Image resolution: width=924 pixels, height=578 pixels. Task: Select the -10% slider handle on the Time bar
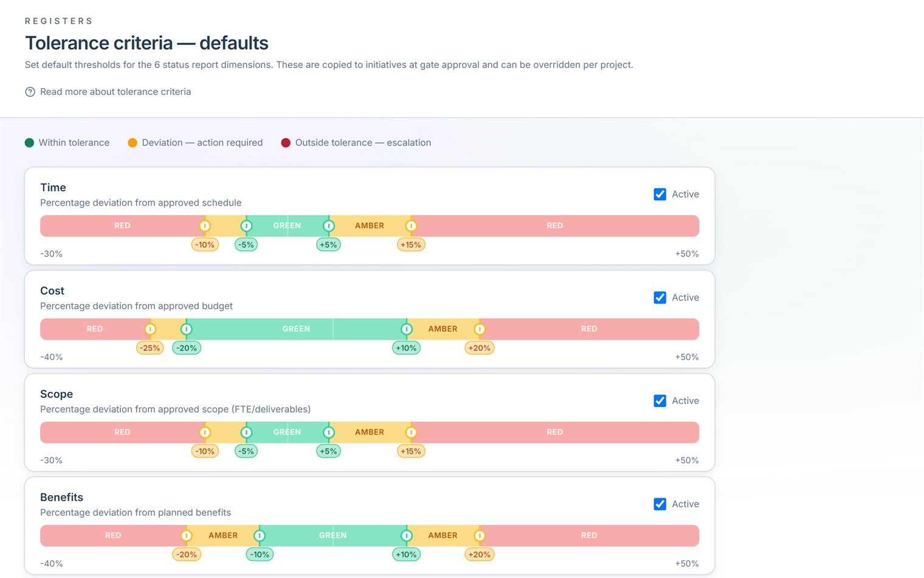pos(205,226)
